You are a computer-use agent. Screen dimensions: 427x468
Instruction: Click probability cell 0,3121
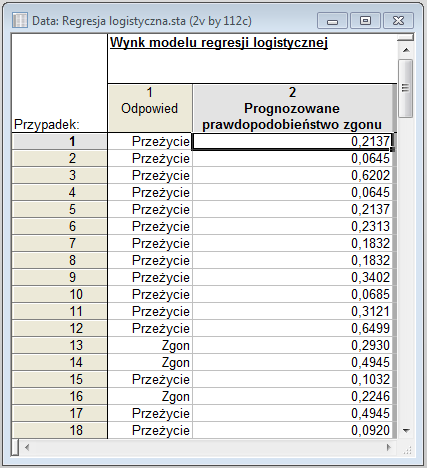292,311
